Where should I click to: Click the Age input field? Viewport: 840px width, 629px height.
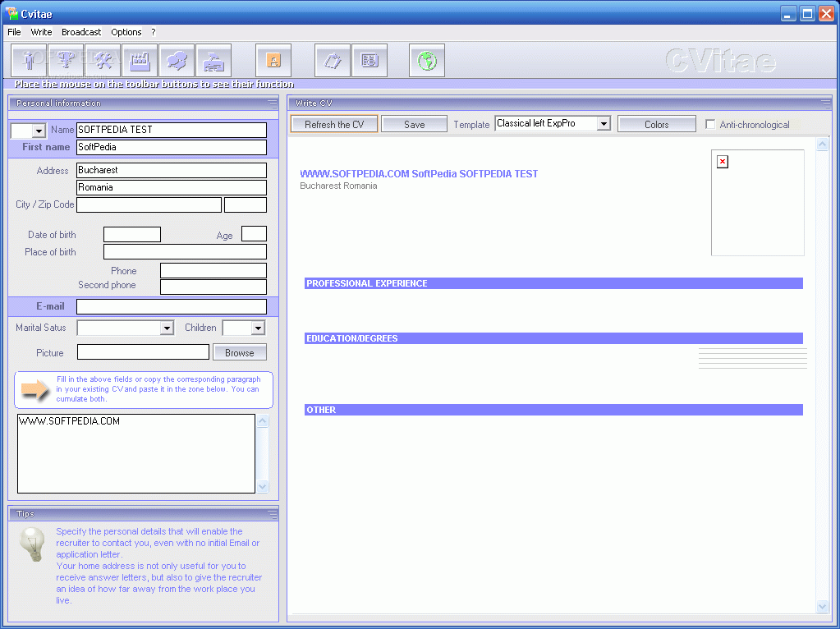(254, 233)
